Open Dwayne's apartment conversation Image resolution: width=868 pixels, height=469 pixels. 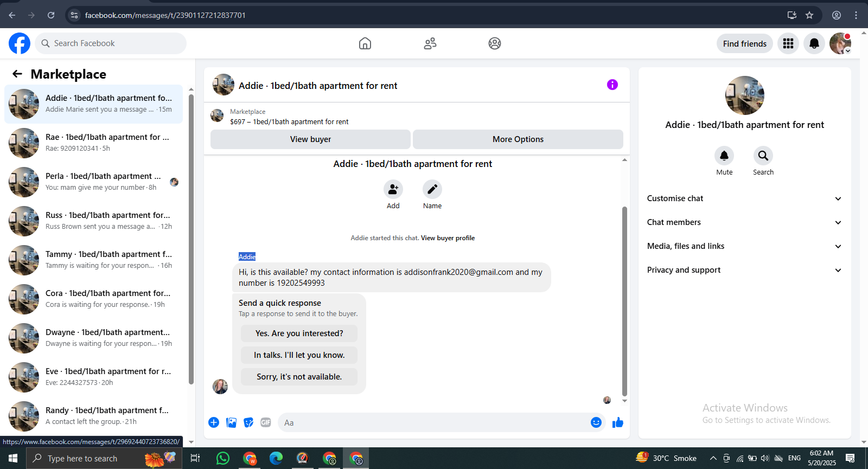click(93, 338)
